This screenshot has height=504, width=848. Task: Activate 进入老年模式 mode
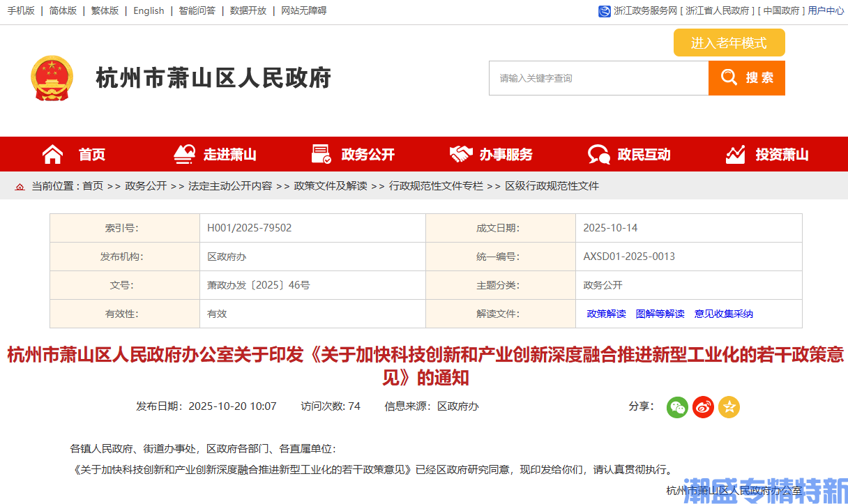pos(729,43)
